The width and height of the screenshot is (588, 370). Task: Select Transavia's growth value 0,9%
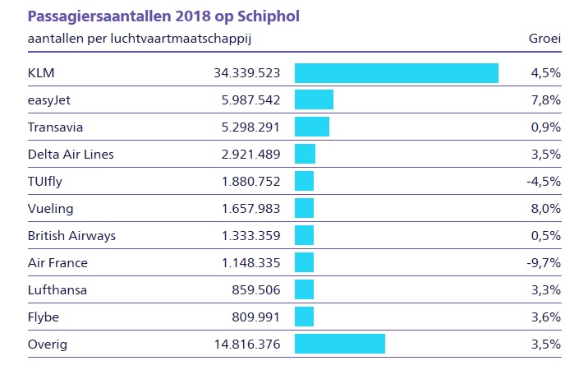pyautogui.click(x=545, y=127)
